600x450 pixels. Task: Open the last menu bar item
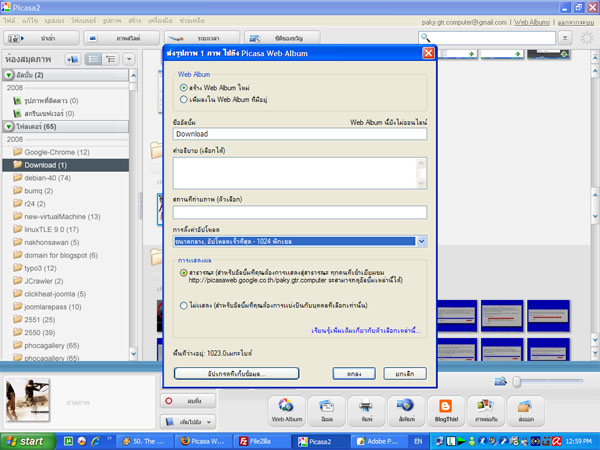pyautogui.click(x=192, y=21)
